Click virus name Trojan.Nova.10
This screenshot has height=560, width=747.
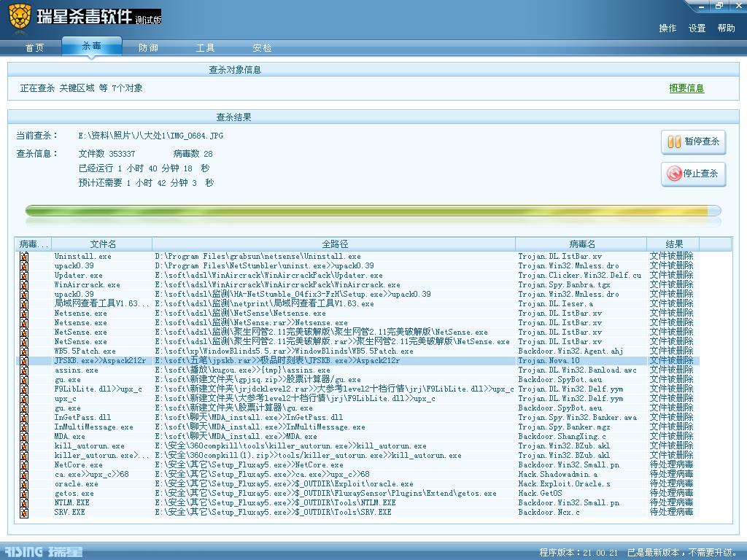[549, 360]
